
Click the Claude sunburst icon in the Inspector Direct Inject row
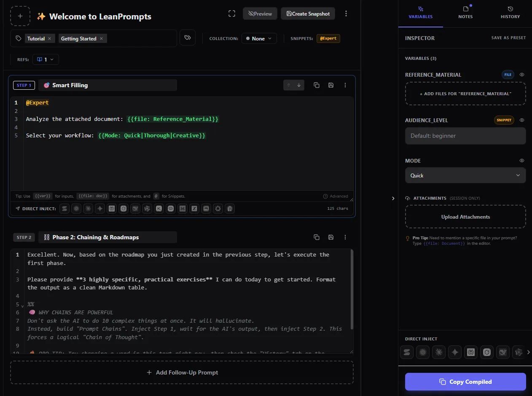(439, 352)
